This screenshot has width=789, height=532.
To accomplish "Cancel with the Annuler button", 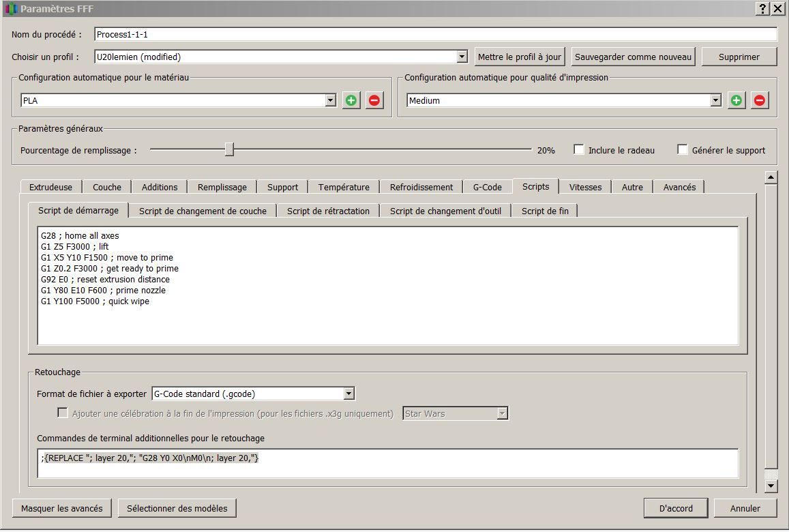I will pos(745,508).
